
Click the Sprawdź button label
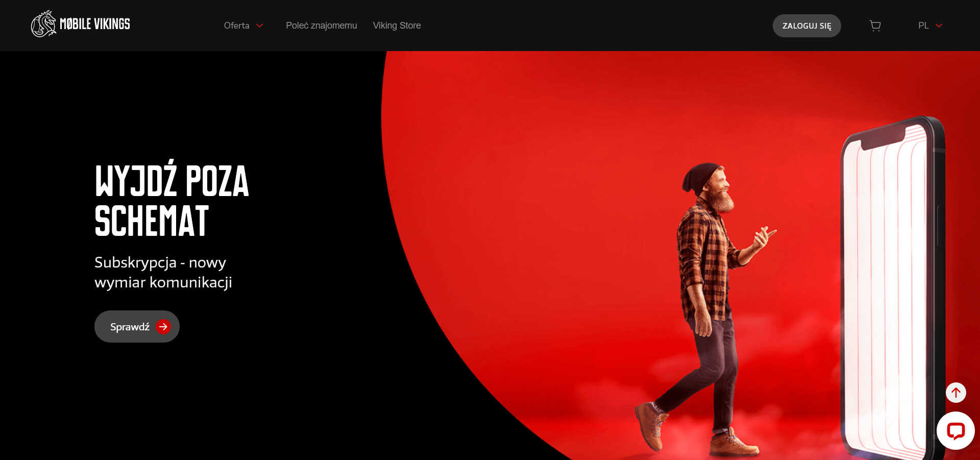pos(130,327)
